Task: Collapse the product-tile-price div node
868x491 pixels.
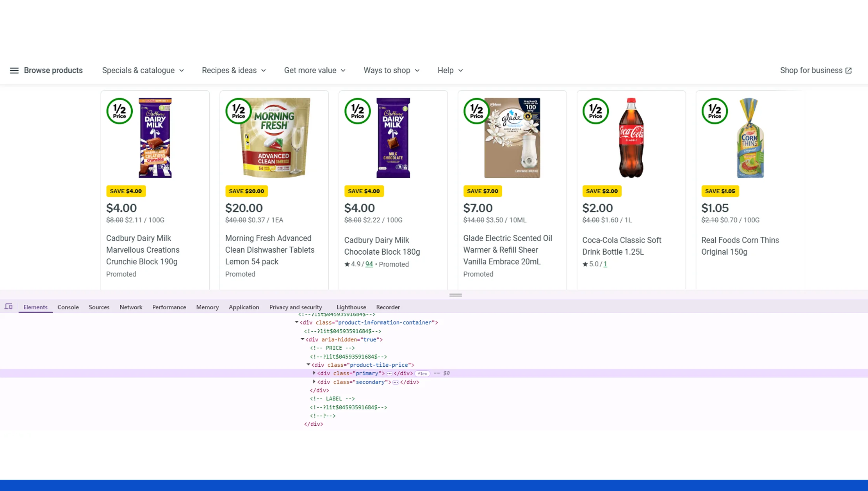Action: [x=308, y=365]
